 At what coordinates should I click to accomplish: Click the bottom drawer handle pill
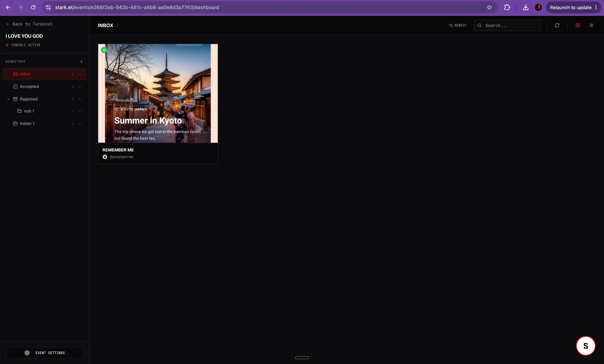click(x=302, y=358)
